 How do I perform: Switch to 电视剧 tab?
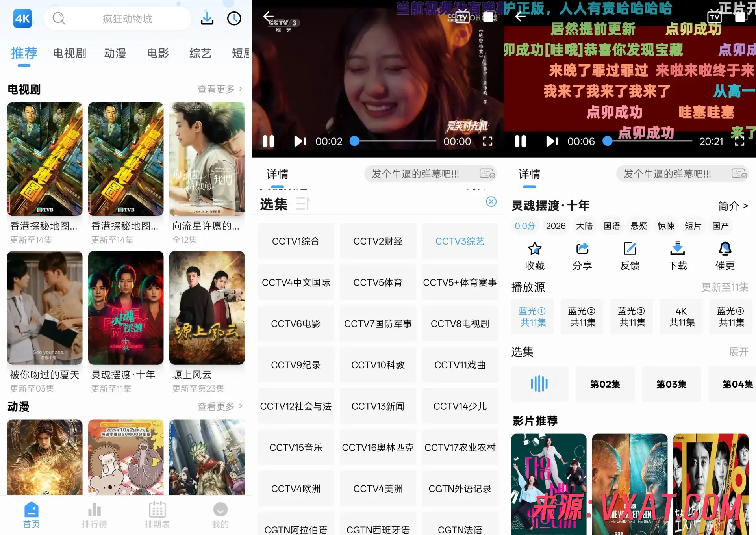point(70,53)
